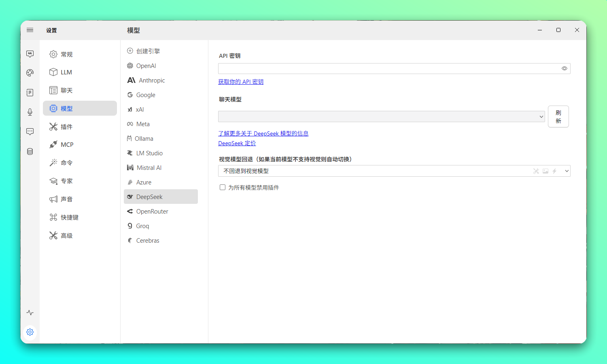Open realtime chat bubble icon in rail
607x364 pixels.
(x=30, y=131)
